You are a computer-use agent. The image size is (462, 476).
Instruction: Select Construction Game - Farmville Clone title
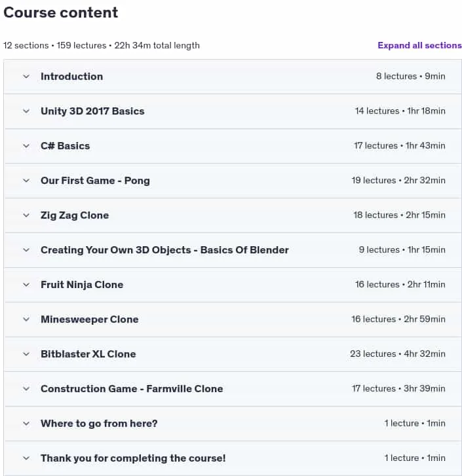click(x=132, y=388)
